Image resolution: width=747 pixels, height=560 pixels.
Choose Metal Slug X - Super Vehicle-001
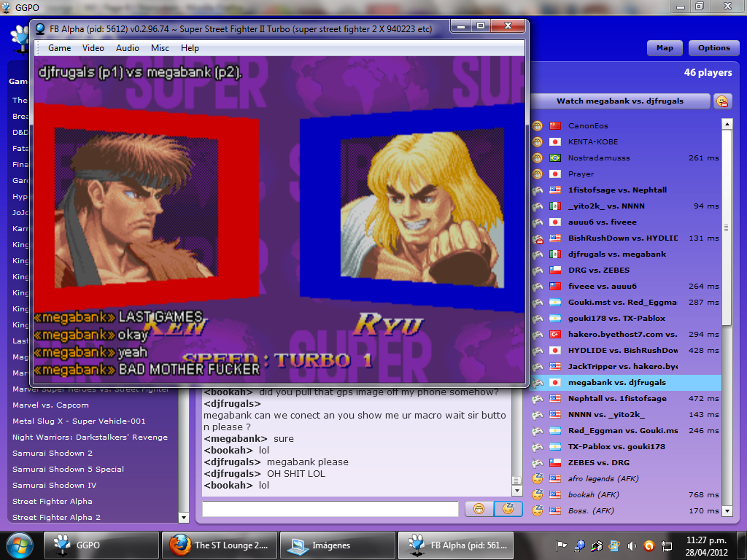pos(79,421)
